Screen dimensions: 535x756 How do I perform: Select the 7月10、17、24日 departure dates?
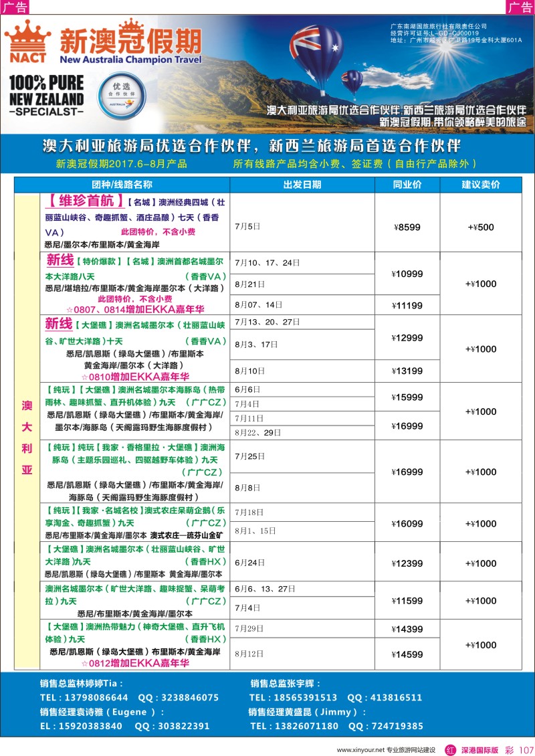click(267, 263)
